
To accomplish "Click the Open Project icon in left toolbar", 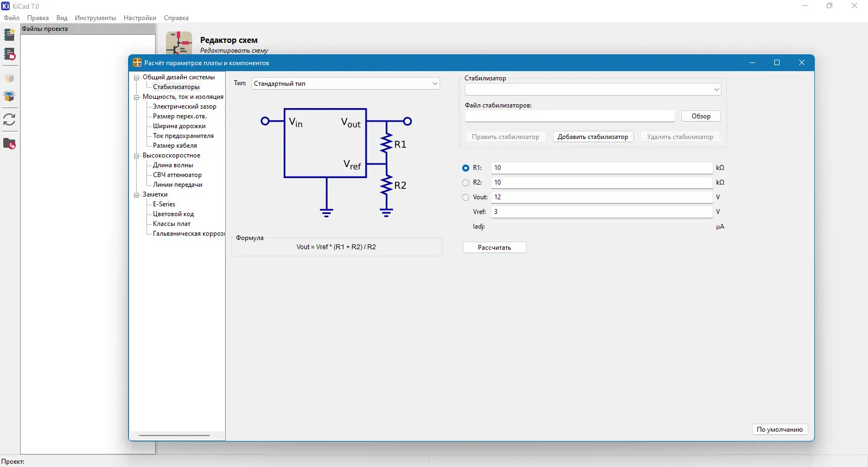I will (x=9, y=54).
